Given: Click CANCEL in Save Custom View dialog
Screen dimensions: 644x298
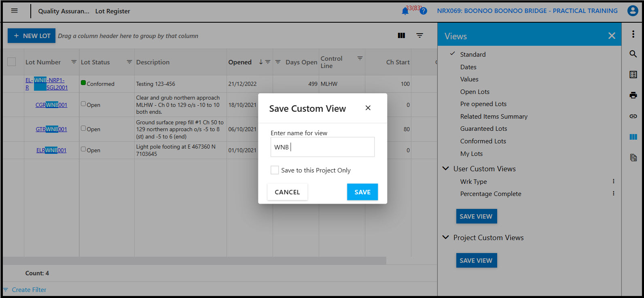Looking at the screenshot, I should [x=287, y=192].
